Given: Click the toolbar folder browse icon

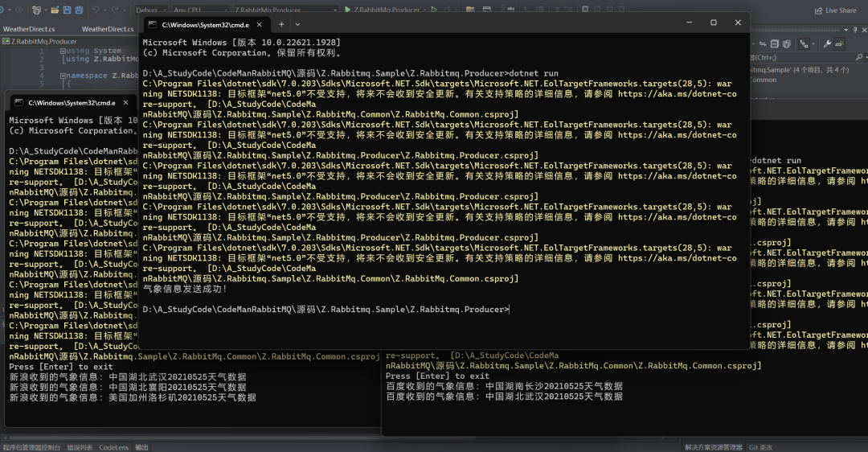Looking at the screenshot, I should (469, 10).
